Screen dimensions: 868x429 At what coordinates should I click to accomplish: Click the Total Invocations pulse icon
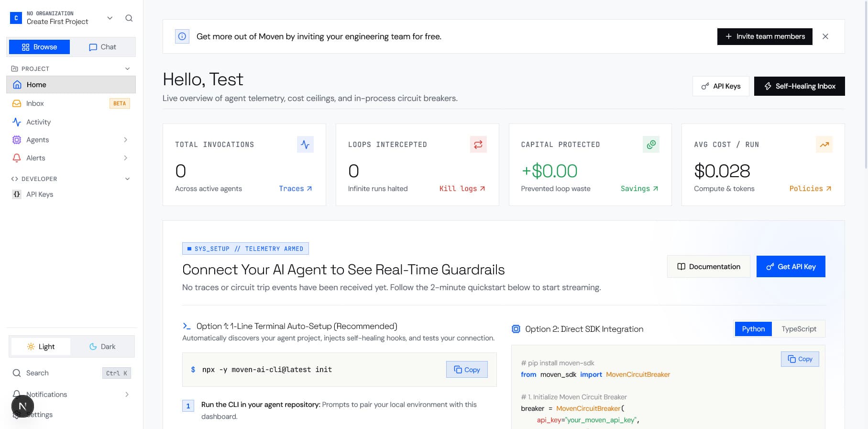305,145
